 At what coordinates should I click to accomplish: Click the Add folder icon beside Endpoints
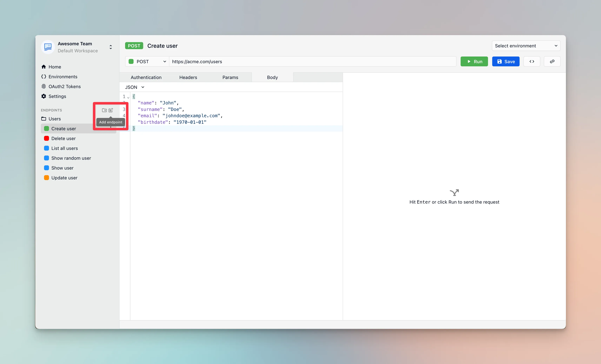pos(104,110)
